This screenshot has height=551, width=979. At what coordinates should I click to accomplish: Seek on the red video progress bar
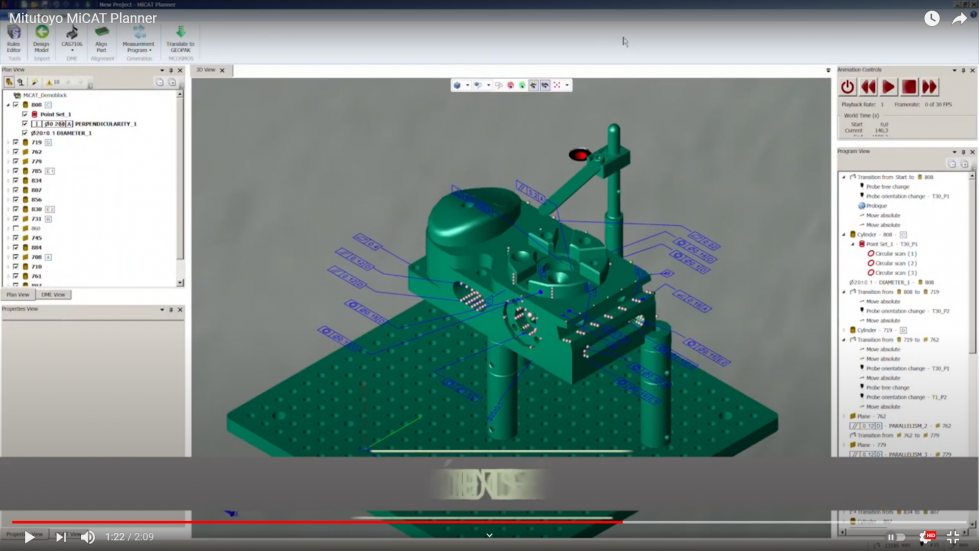pyautogui.click(x=317, y=522)
